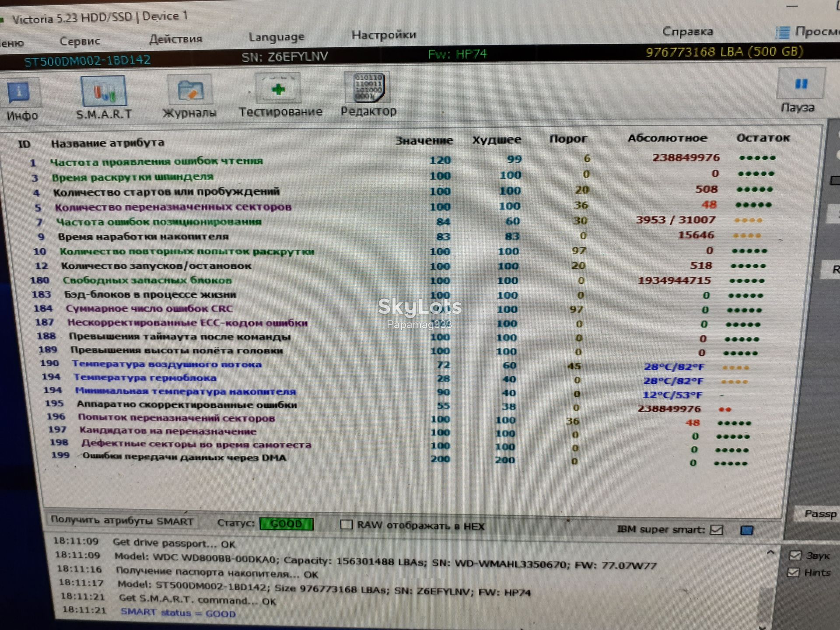Toggle RAW отображать в HEX checkbox
Image resolution: width=840 pixels, height=630 pixels.
click(346, 524)
